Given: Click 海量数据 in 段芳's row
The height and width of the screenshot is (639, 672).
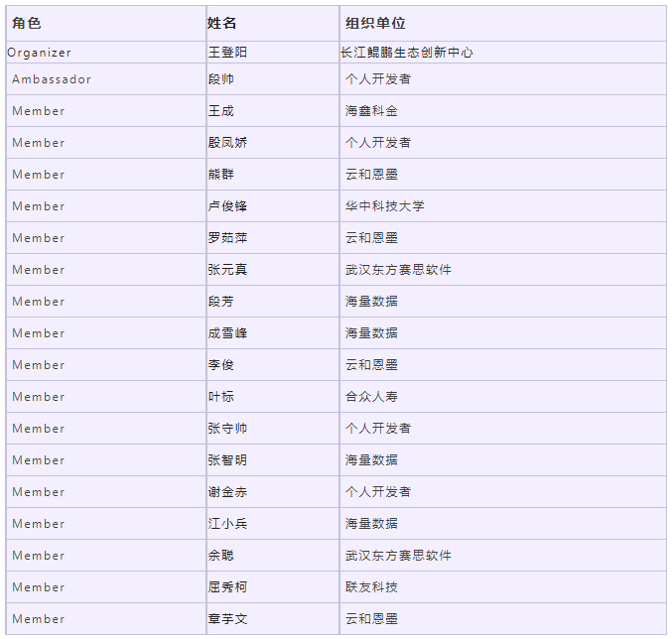Looking at the screenshot, I should pyautogui.click(x=371, y=301).
